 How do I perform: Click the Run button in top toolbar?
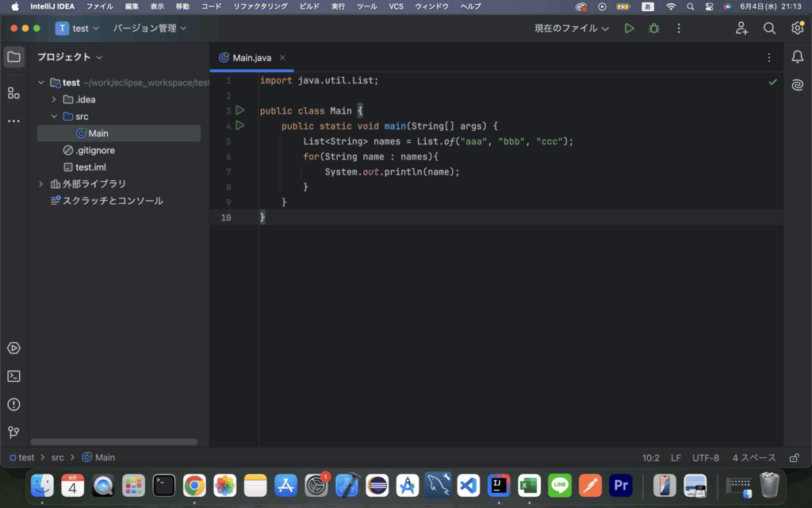629,29
